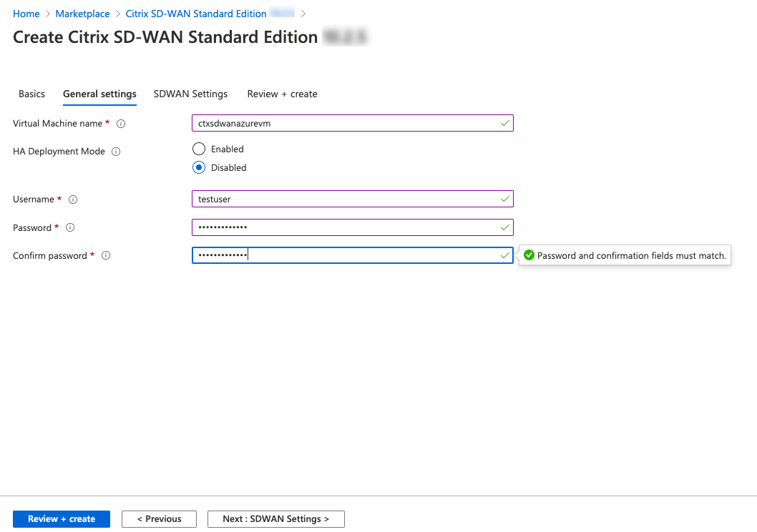Open the Marketplace breadcrumb link

(82, 14)
